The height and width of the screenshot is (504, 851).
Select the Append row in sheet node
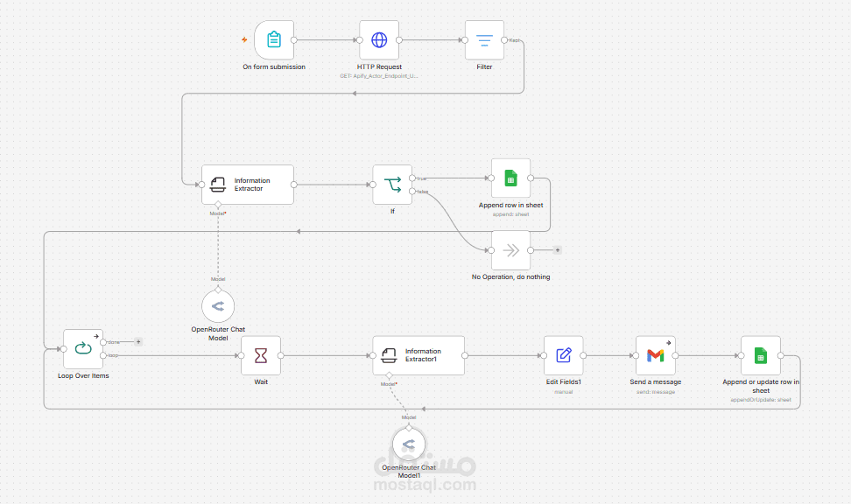click(x=510, y=178)
